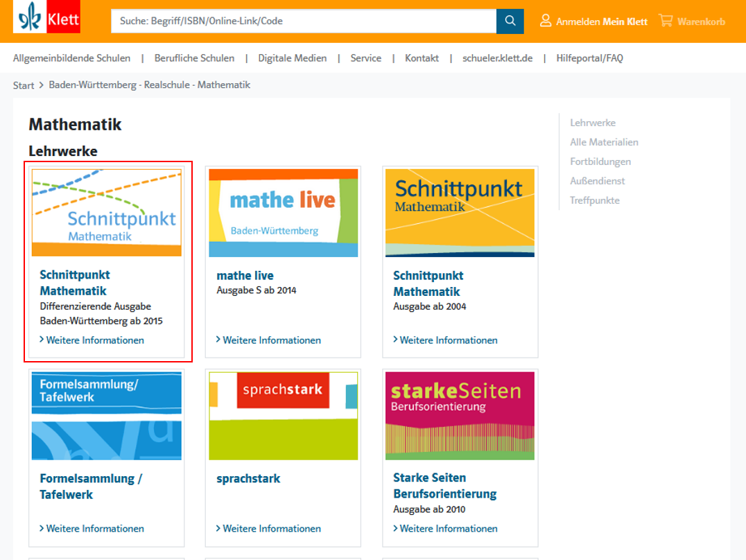Viewport: 746px width, 560px height.
Task: Open Anmelden Mein Klett login link
Action: point(601,21)
